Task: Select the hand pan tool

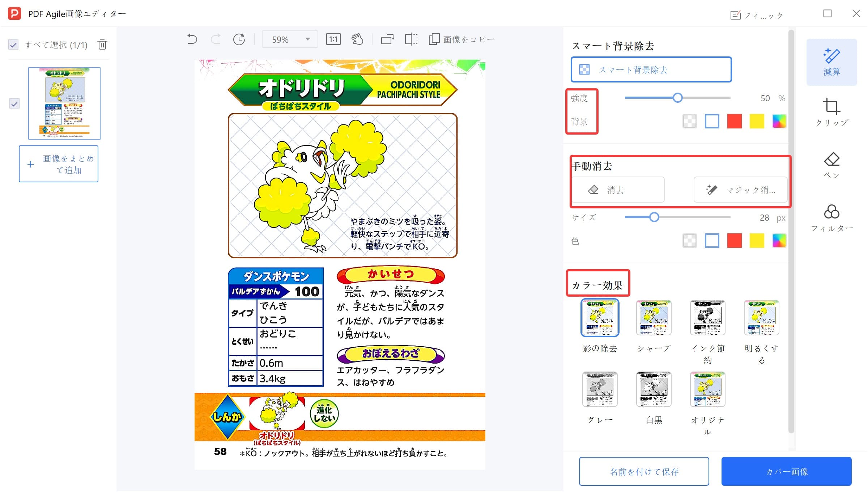Action: click(x=358, y=39)
